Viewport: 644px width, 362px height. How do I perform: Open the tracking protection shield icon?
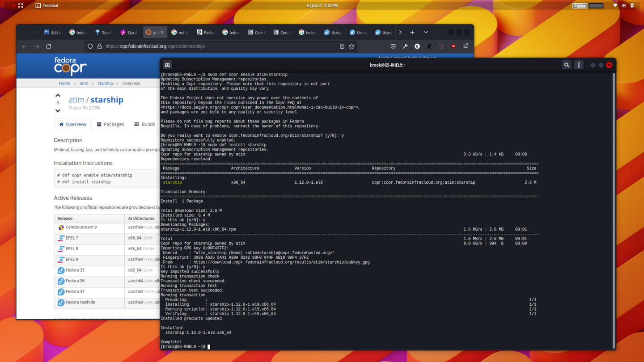pyautogui.click(x=90, y=46)
